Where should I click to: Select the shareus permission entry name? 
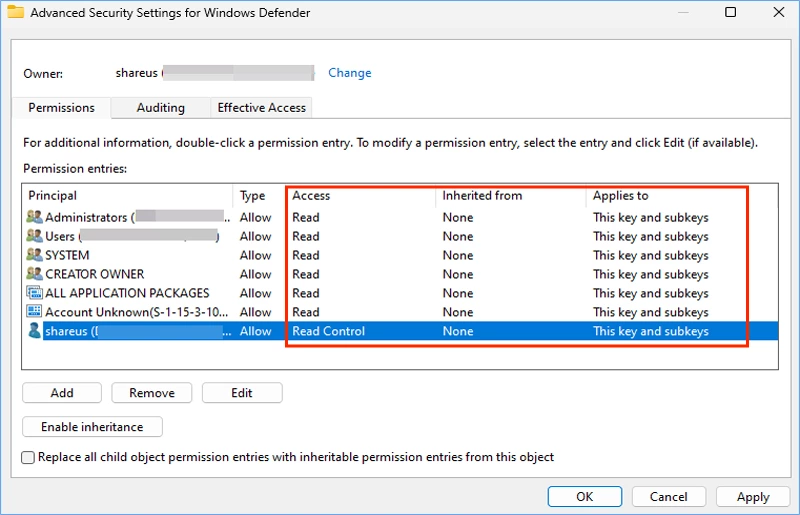[x=138, y=331]
